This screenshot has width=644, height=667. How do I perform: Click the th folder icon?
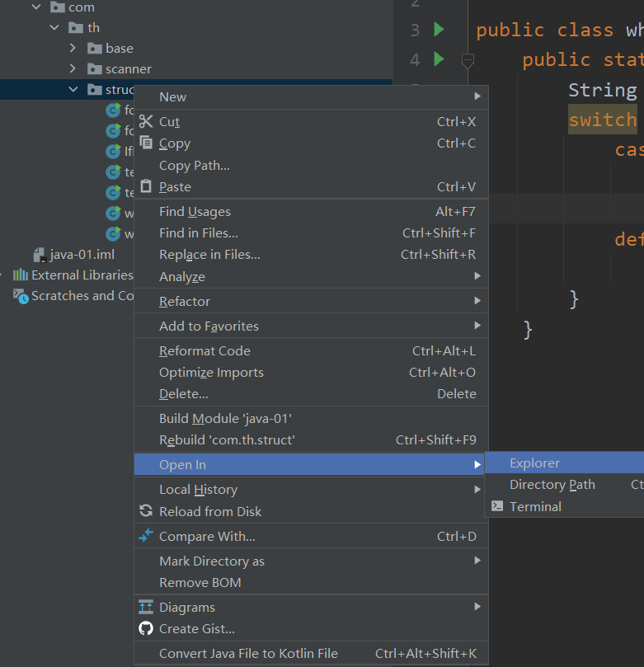click(76, 28)
